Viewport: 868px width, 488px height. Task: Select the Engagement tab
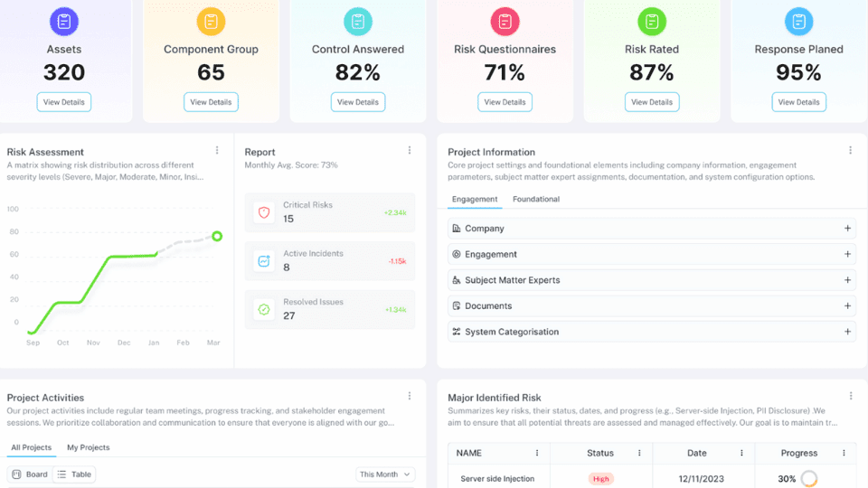tap(475, 199)
